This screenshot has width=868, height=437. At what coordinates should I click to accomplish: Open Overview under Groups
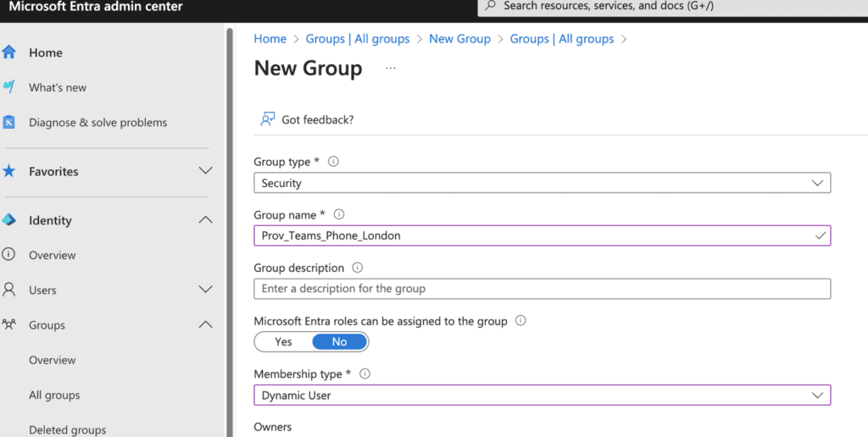pos(52,360)
